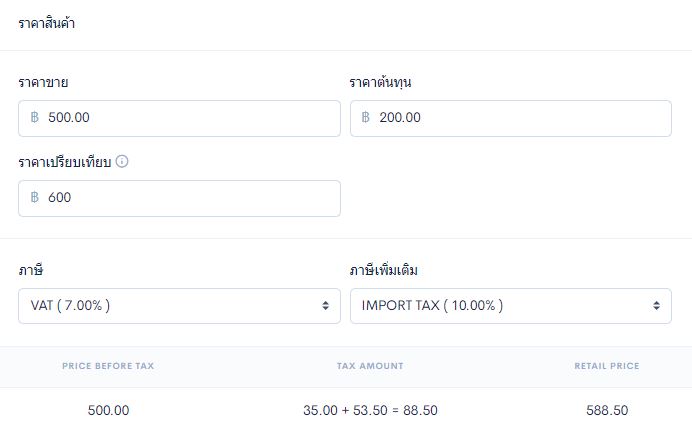Click the TAX AMOUNT column header
The image size is (692, 432).
pyautogui.click(x=370, y=366)
